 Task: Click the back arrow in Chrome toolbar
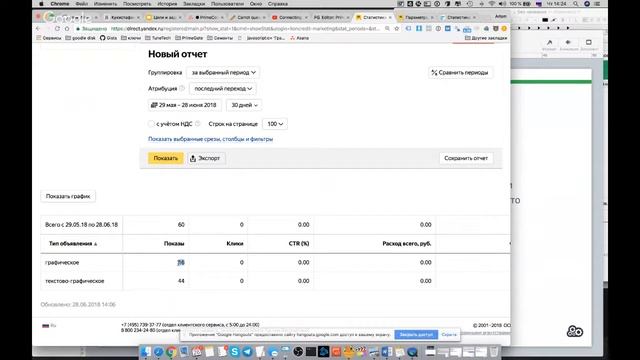click(x=38, y=29)
